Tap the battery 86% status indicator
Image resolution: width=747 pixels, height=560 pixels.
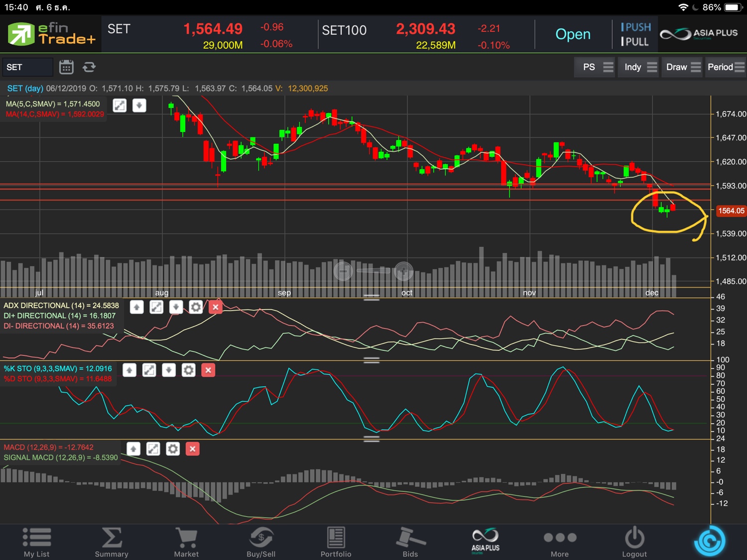tap(723, 7)
